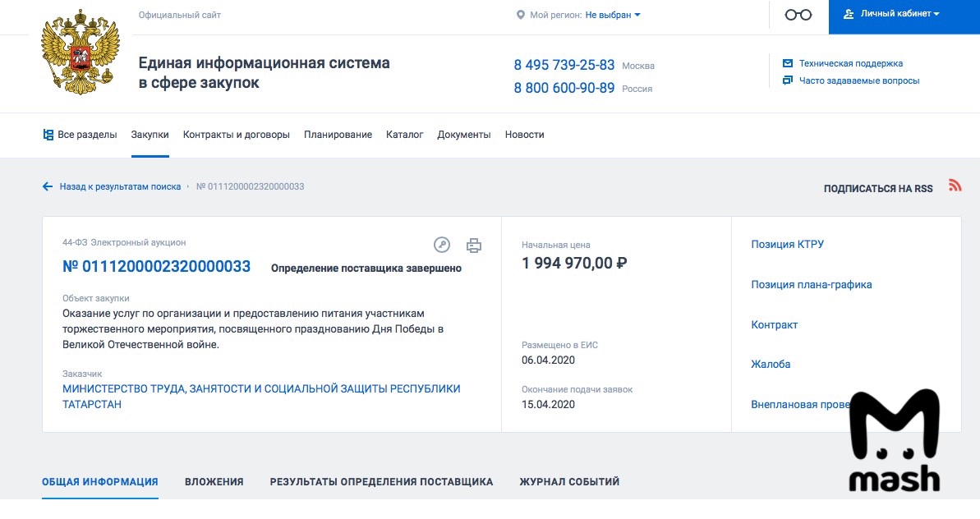Switch to 'Результаты определения поставщика' tab
Viewport: 980px width, 519px height.
pos(381,482)
